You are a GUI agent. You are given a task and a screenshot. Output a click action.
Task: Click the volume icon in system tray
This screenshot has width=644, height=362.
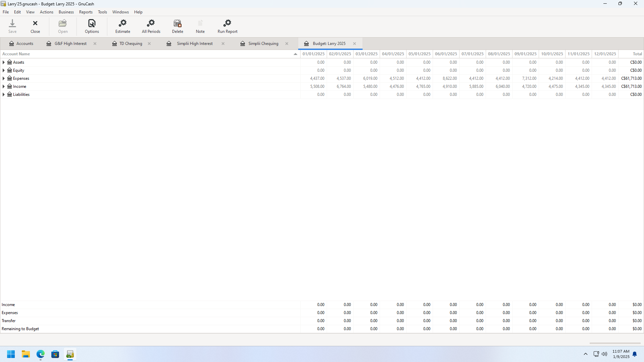coord(604,354)
